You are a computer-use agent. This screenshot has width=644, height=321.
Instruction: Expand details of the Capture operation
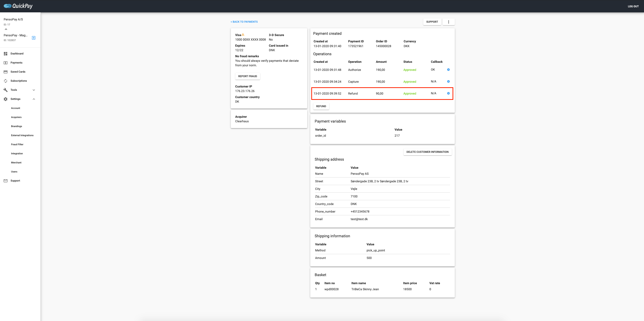click(x=449, y=81)
